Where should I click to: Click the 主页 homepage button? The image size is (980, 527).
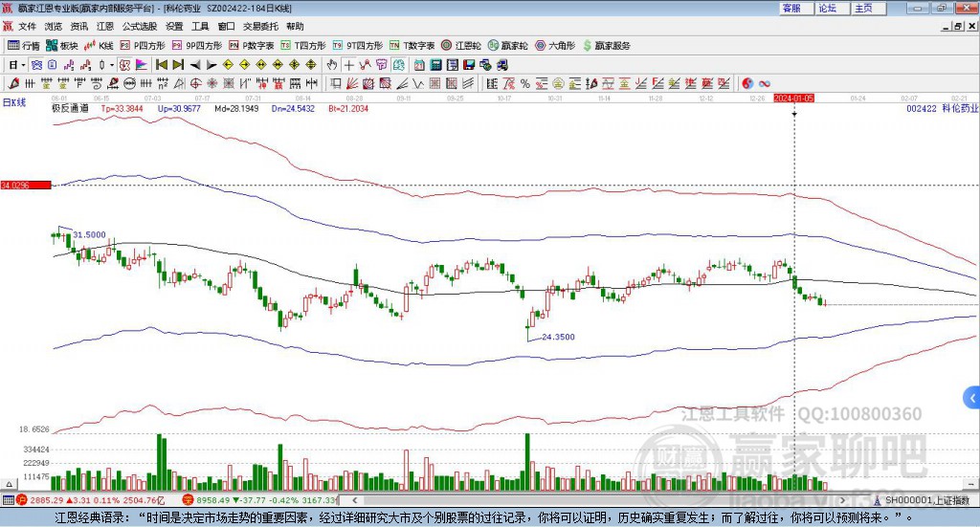click(868, 8)
